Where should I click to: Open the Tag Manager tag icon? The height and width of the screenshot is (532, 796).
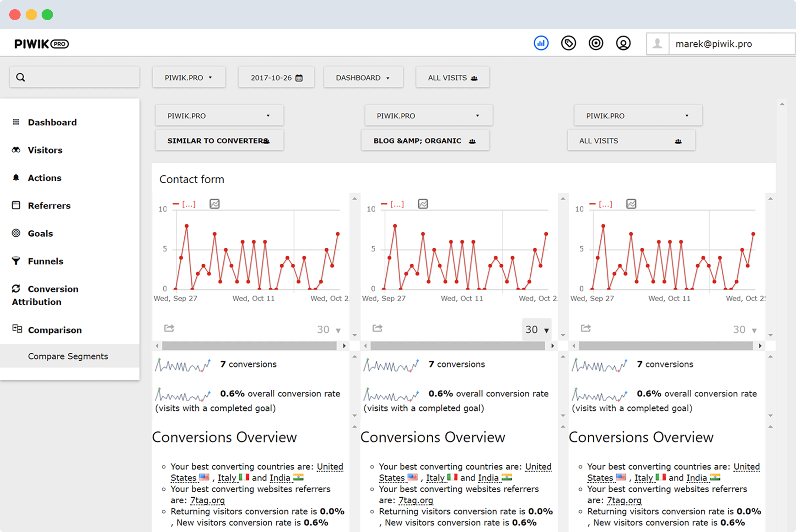click(x=569, y=43)
